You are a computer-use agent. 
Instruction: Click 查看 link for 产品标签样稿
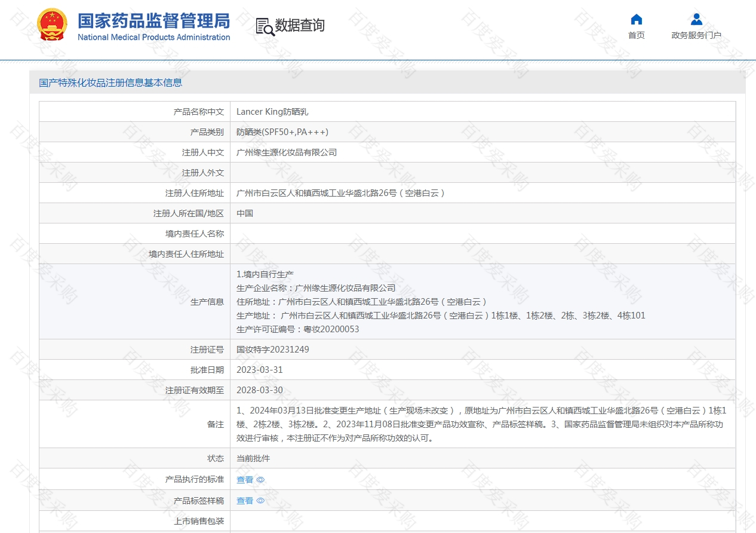click(245, 501)
